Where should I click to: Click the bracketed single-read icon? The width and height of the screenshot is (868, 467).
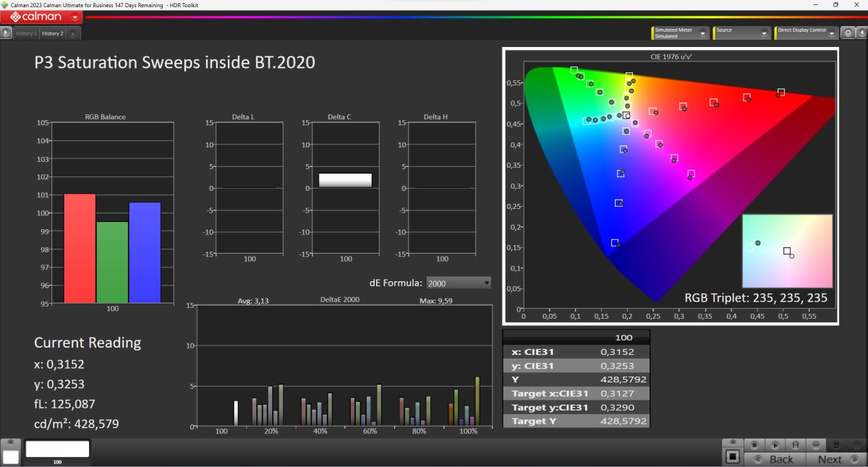click(x=796, y=445)
